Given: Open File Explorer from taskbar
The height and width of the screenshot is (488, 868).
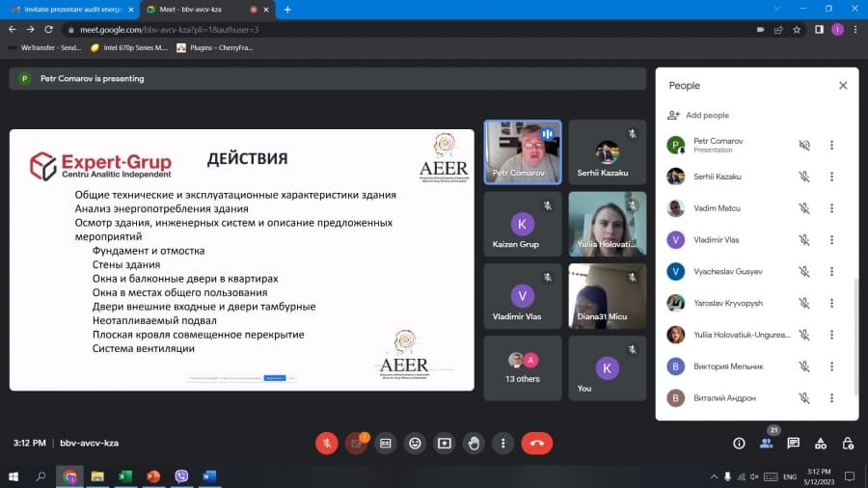Looking at the screenshot, I should 97,476.
